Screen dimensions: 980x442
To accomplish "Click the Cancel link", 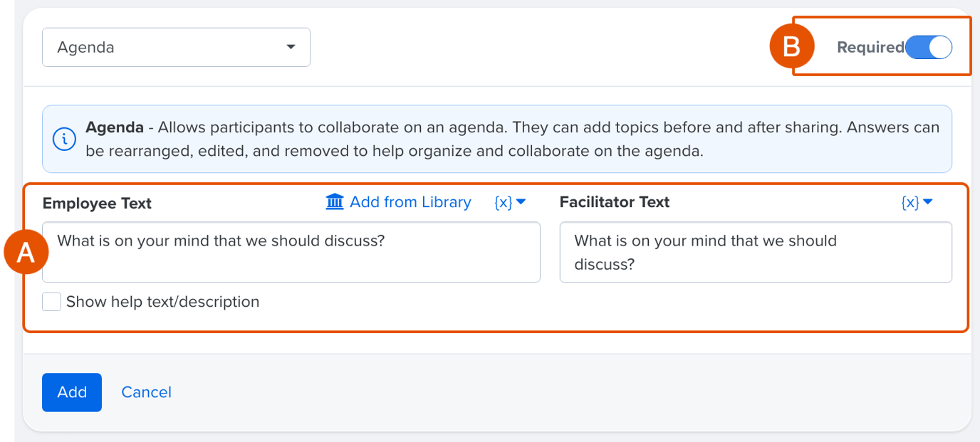I will (x=146, y=392).
